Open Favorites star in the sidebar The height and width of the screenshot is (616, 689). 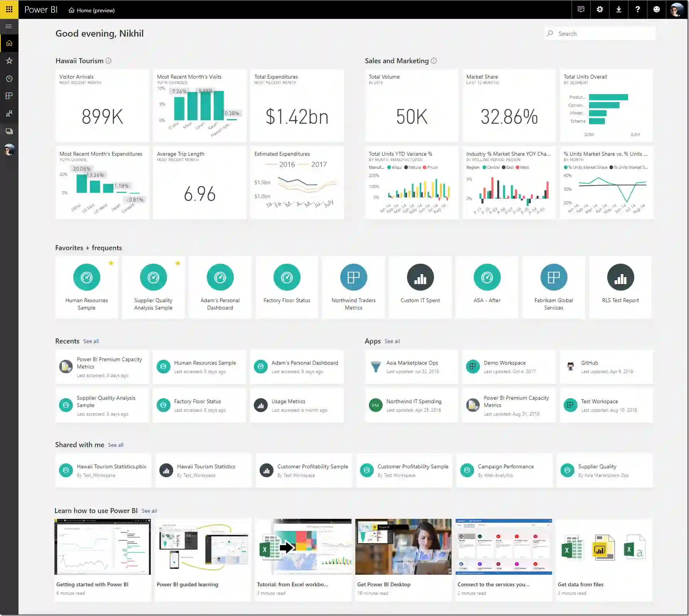9,61
